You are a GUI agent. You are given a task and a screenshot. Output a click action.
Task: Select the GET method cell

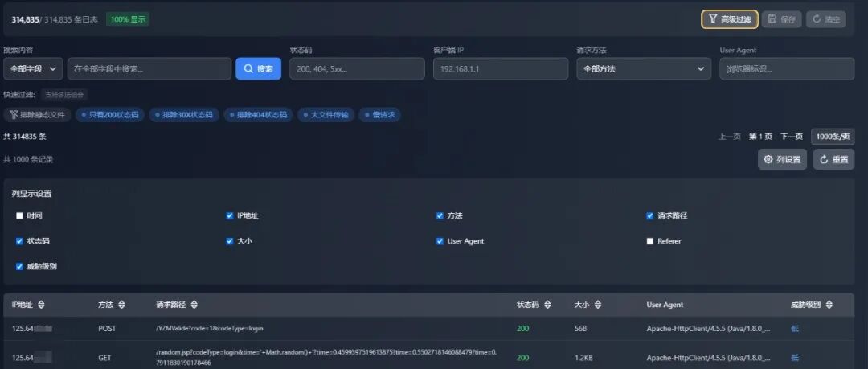click(104, 358)
